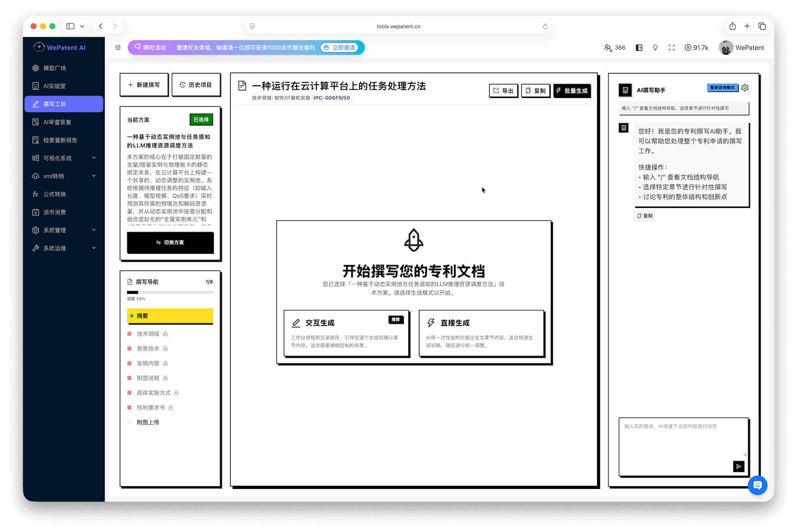Click the 13% progress bar in 撰写导航
797x532 pixels.
click(x=170, y=292)
